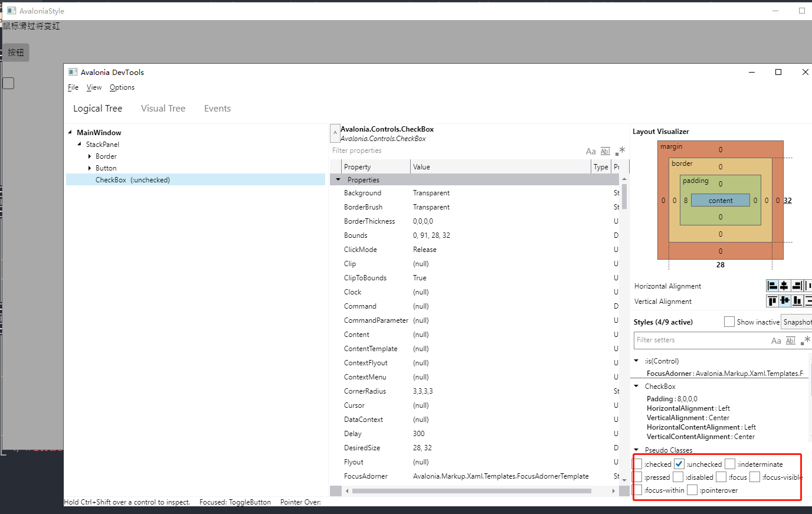Check the Show inactive styles checkbox
812x514 pixels.
pyautogui.click(x=729, y=322)
